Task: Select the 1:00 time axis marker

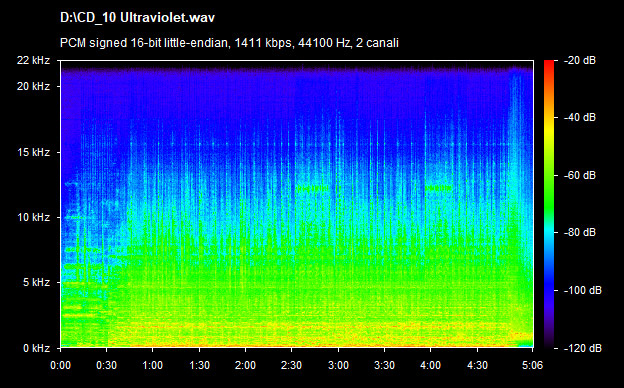Action: [152, 365]
